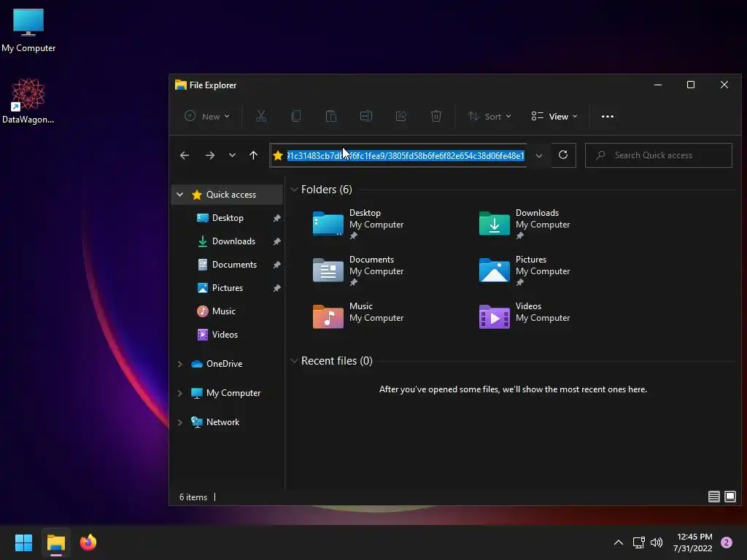Click the File Explorer title text
747x560 pixels.
coord(213,85)
